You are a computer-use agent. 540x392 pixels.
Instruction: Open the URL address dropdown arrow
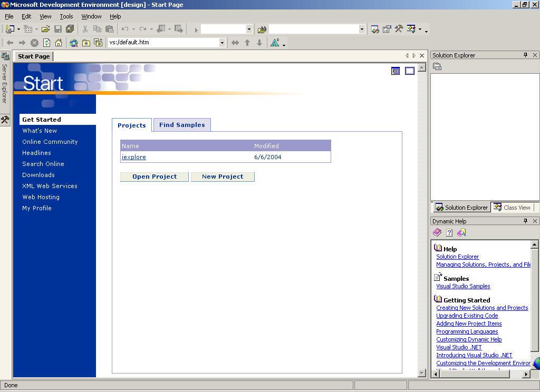[222, 43]
